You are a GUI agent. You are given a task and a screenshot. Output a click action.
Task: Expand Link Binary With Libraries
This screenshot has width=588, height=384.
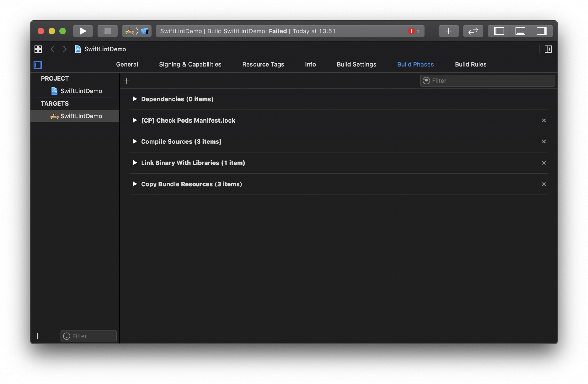[135, 162]
